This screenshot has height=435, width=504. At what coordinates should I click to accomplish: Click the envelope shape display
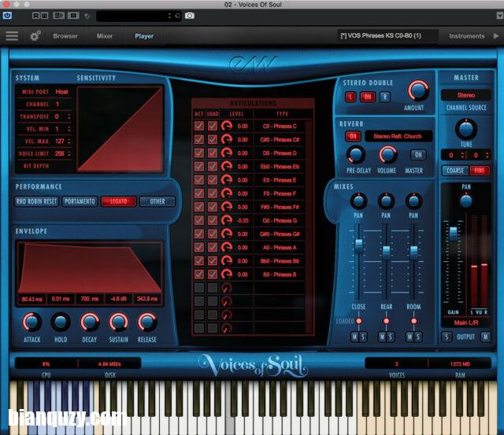[90, 267]
